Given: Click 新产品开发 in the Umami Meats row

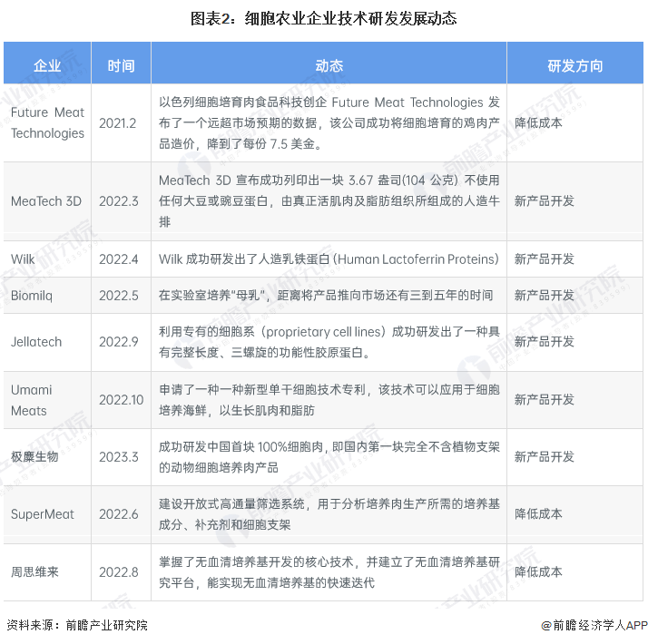Looking at the screenshot, I should tap(545, 400).
